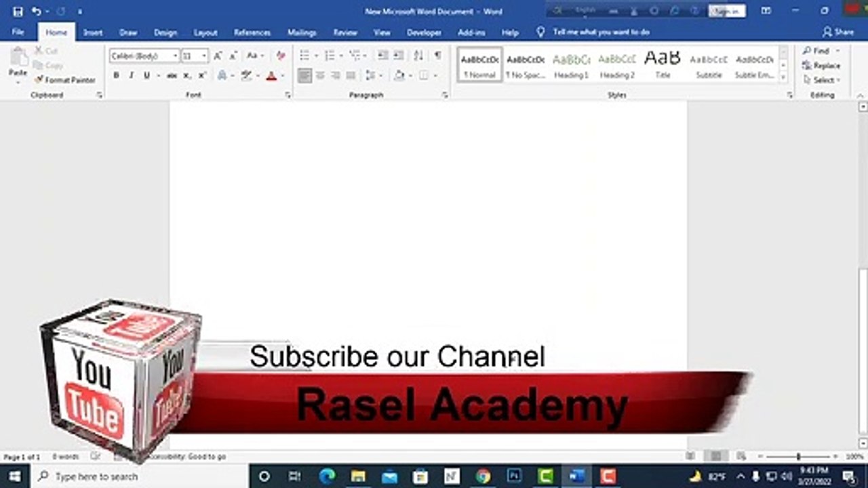Save the document from Quick Access toolbar
868x488 pixels.
click(x=18, y=12)
